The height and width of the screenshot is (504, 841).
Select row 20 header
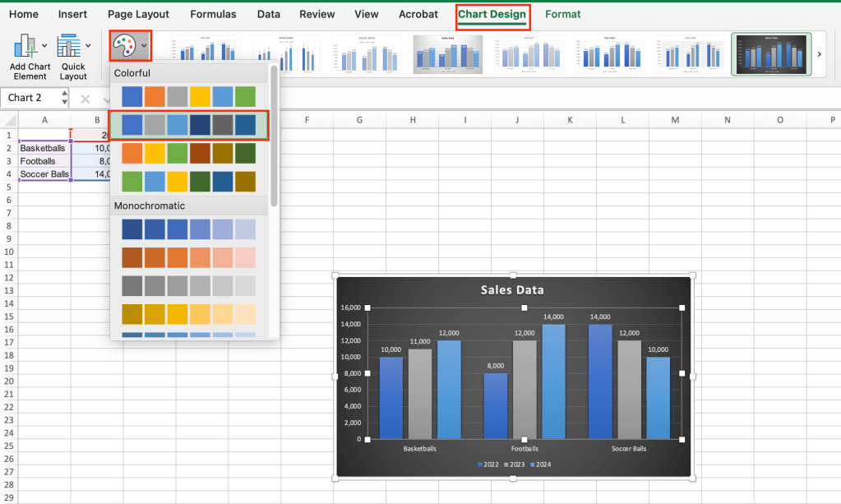click(x=9, y=381)
